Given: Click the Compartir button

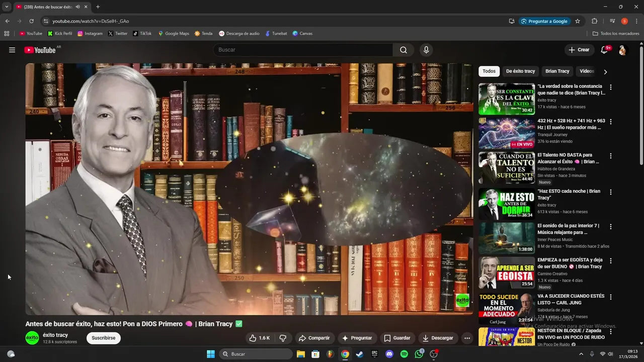Looking at the screenshot, I should (x=314, y=338).
